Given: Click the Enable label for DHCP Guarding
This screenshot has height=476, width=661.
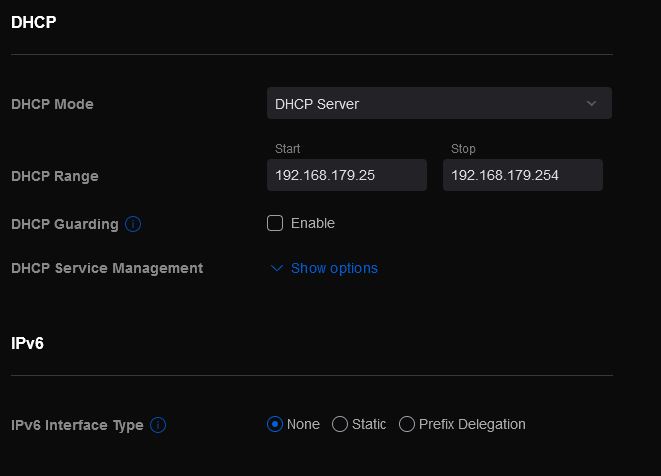Looking at the screenshot, I should pyautogui.click(x=312, y=223).
